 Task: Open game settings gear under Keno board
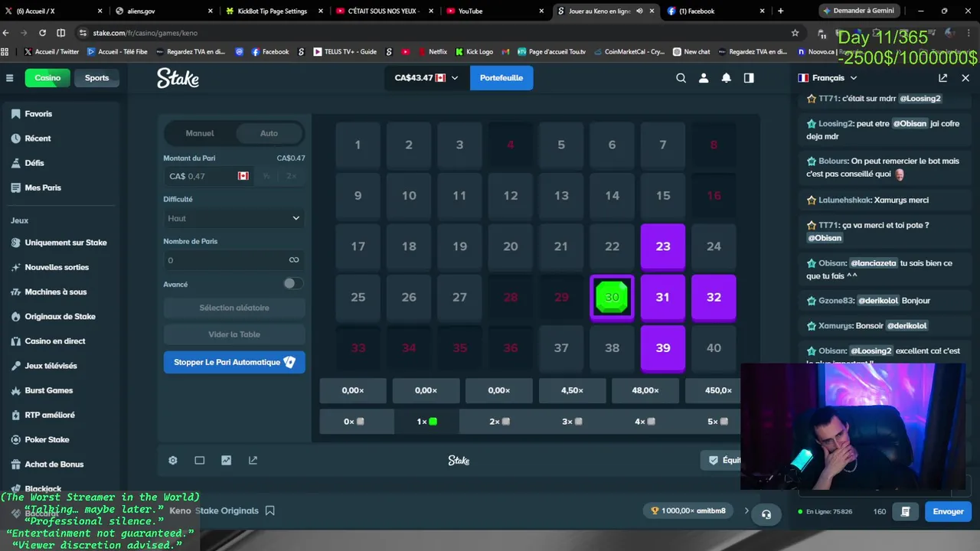pos(173,461)
